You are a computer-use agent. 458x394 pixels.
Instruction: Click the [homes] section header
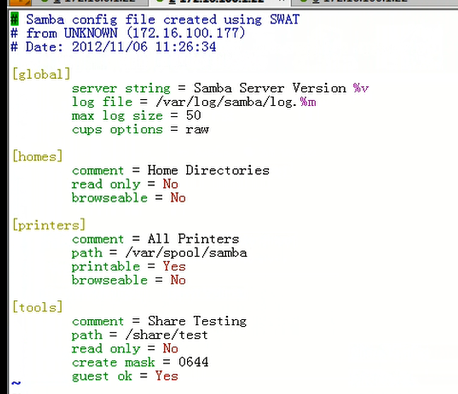[37, 156]
